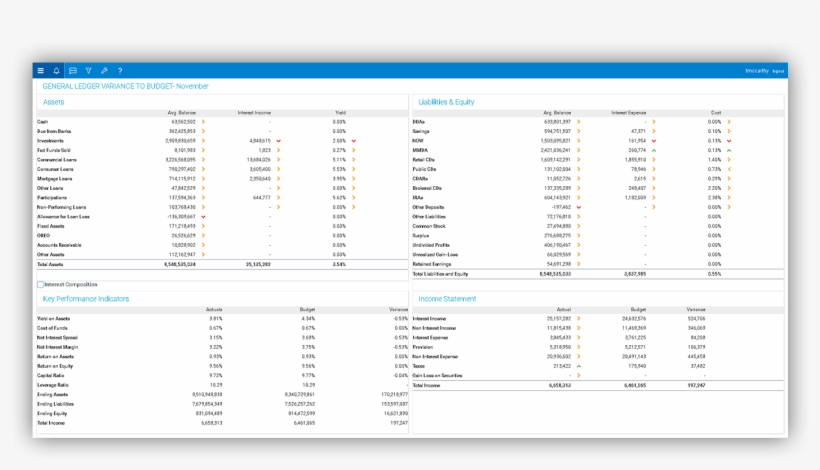
Task: Click the Yield column header in Assets
Action: (340, 112)
